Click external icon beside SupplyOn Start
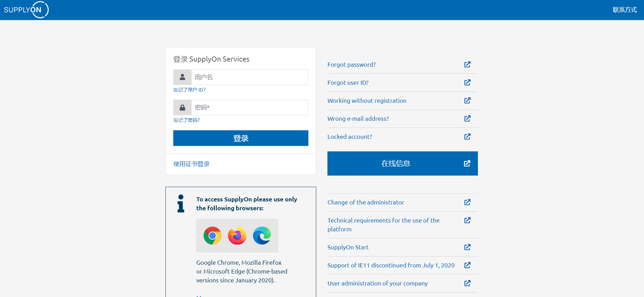 coord(467,247)
